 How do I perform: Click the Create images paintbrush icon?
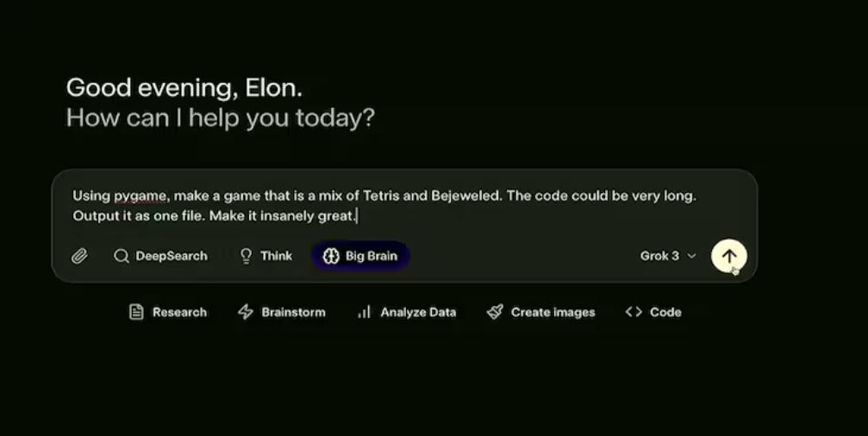(x=495, y=312)
